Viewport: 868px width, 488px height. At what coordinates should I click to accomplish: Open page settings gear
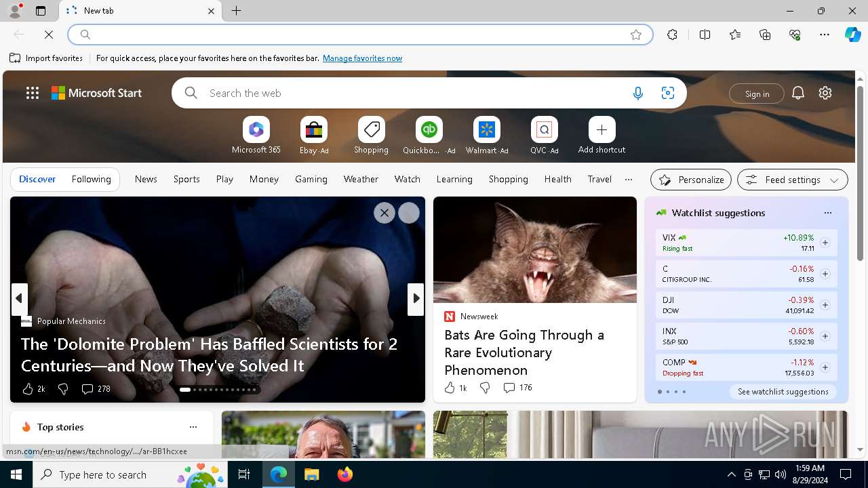point(825,93)
